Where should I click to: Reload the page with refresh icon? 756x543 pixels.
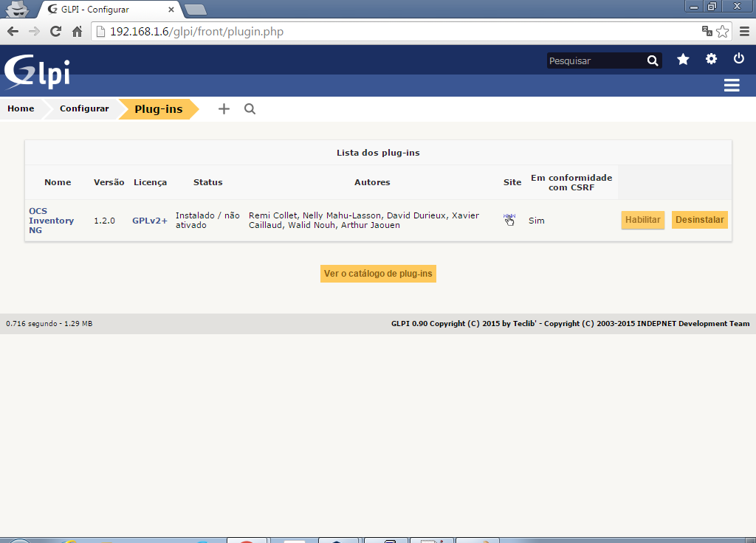[55, 32]
